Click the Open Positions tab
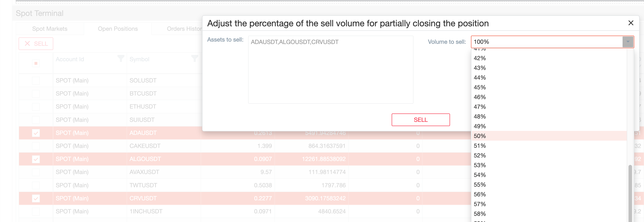This screenshot has width=644, height=222. tap(118, 29)
